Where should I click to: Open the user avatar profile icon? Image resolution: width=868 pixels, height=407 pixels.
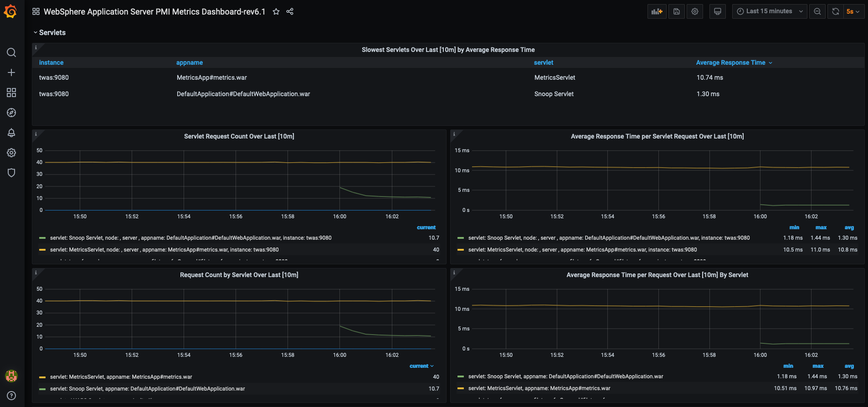pyautogui.click(x=11, y=376)
